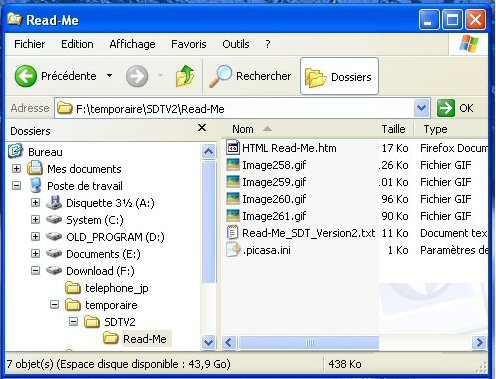Image resolution: width=496 pixels, height=379 pixels.
Task: Click the green Précédente back arrow
Action: pos(26,76)
